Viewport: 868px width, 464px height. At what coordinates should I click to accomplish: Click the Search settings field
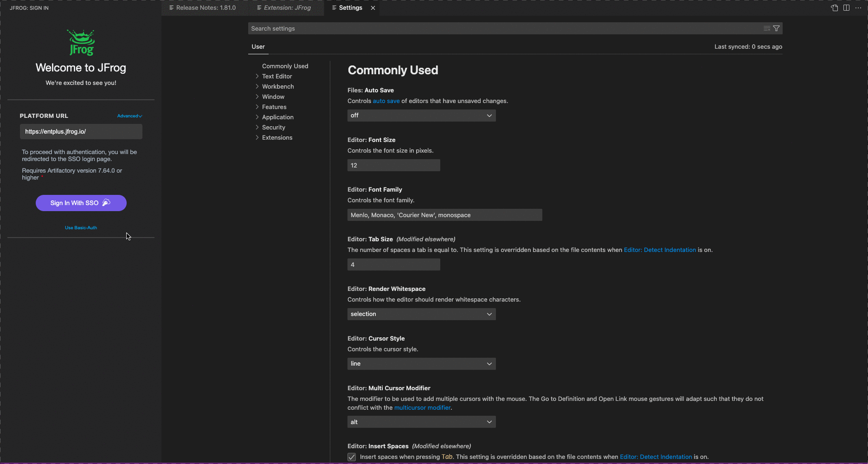(464, 28)
